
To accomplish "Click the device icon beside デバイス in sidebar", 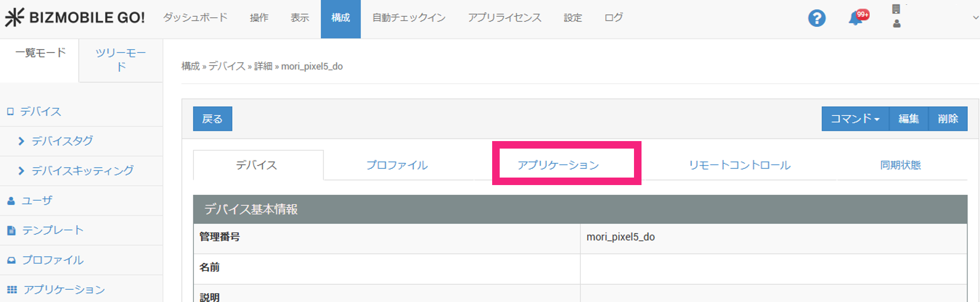I will 10,112.
